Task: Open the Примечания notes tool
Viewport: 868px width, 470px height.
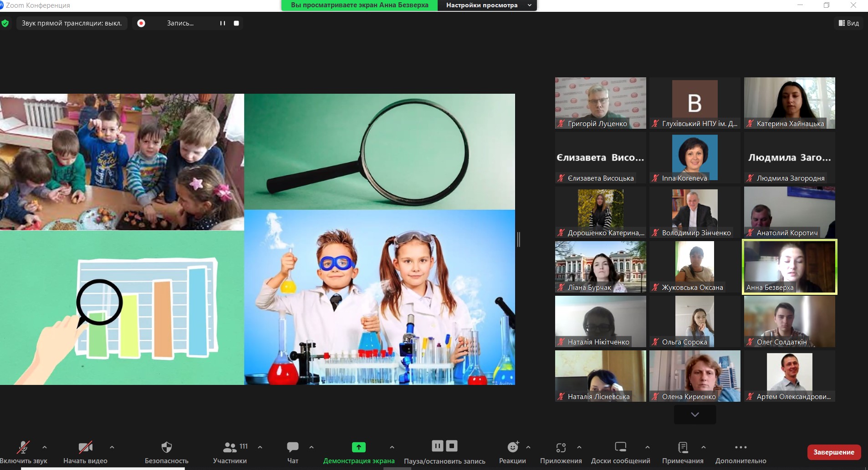Action: click(683, 452)
